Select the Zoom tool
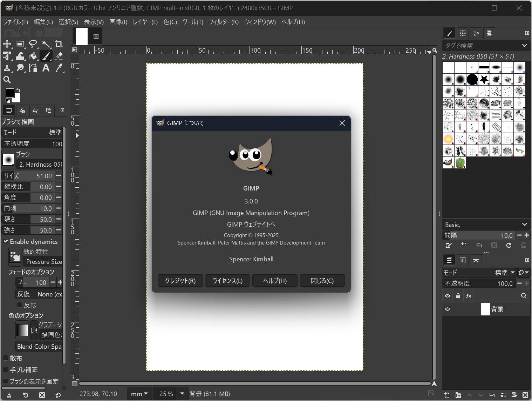Viewport: 532px width, 401px height. pos(7,80)
